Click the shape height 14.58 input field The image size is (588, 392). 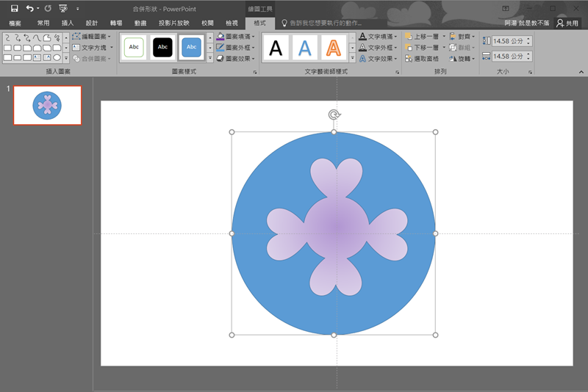507,41
